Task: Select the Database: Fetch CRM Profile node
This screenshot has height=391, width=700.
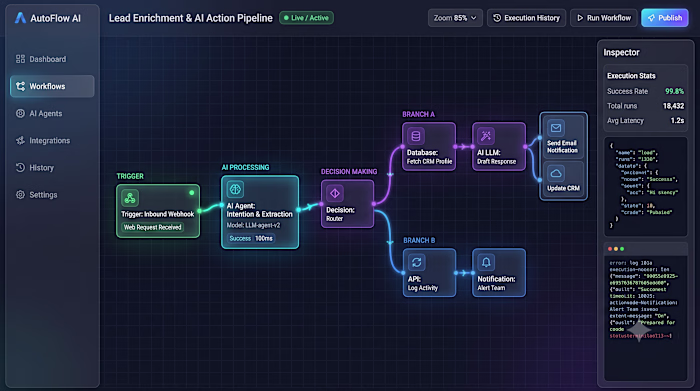Action: tap(429, 146)
